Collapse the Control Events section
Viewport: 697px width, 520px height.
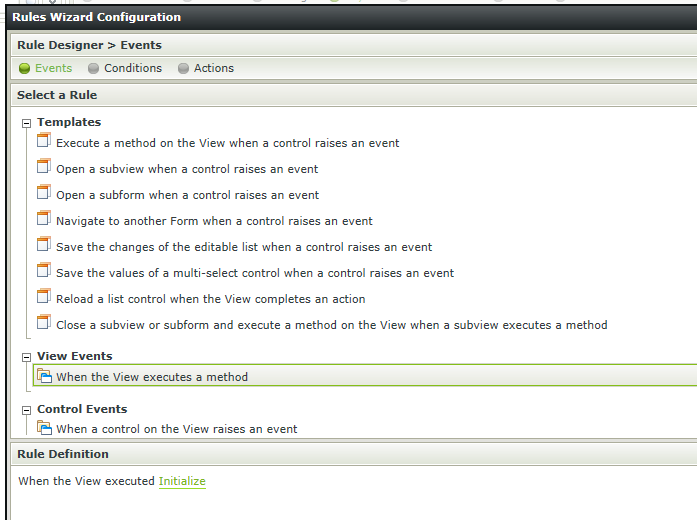27,410
